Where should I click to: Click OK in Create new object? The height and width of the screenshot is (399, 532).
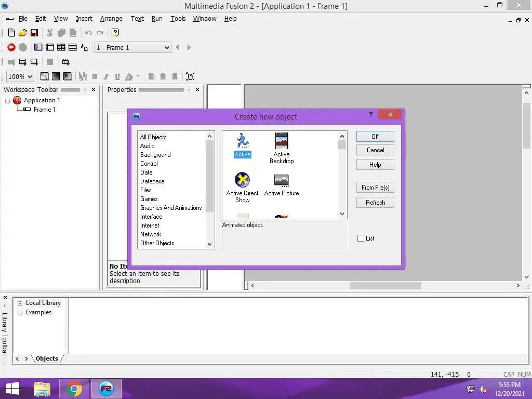pyautogui.click(x=375, y=137)
